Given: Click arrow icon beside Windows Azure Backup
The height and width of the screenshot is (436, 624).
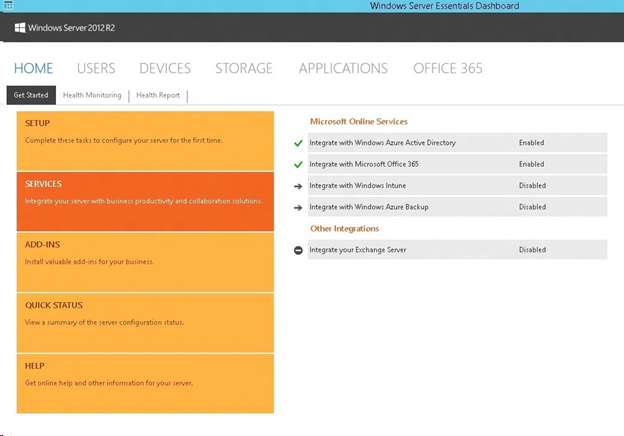Looking at the screenshot, I should pos(298,207).
